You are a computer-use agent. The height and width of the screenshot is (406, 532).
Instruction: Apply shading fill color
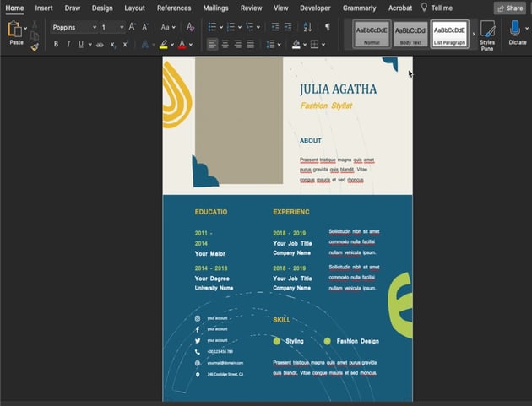coord(296,44)
